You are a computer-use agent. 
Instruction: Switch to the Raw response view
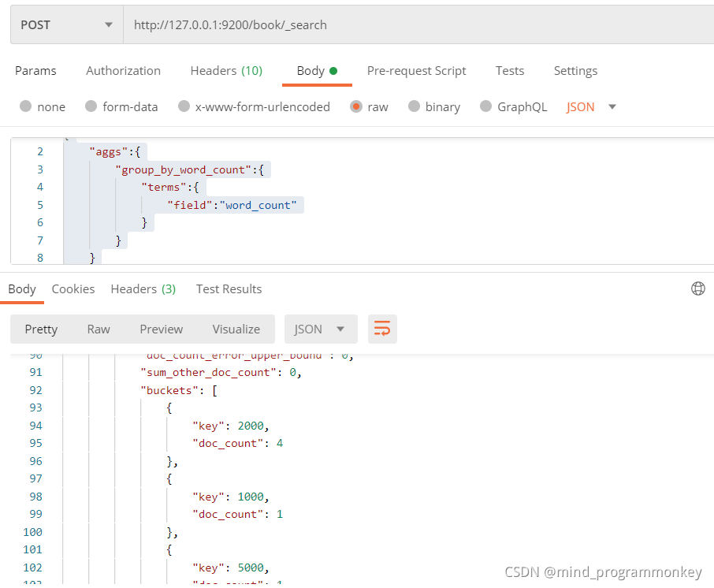(x=99, y=329)
